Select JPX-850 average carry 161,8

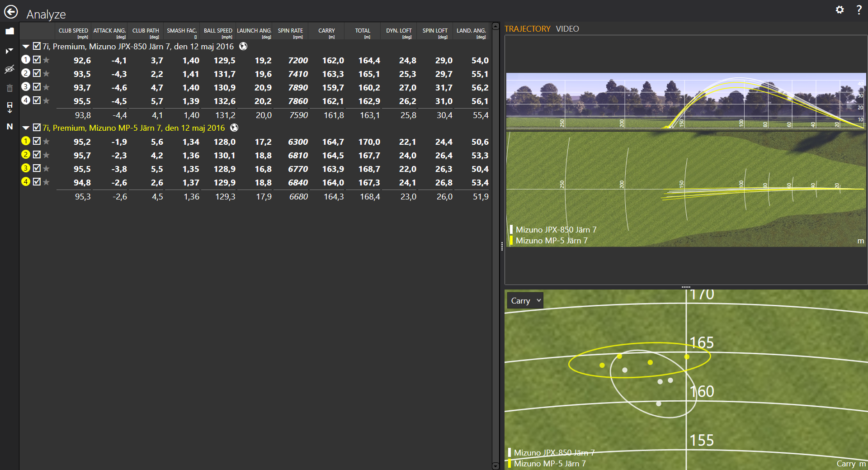point(334,115)
